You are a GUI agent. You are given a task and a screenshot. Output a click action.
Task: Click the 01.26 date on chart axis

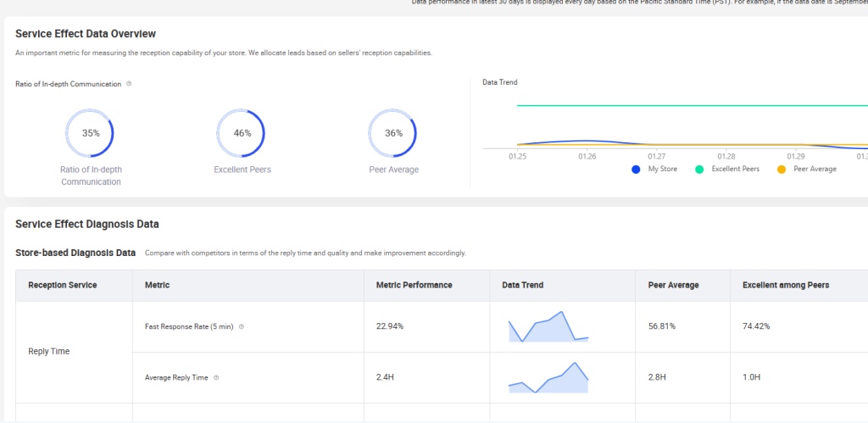coord(587,157)
